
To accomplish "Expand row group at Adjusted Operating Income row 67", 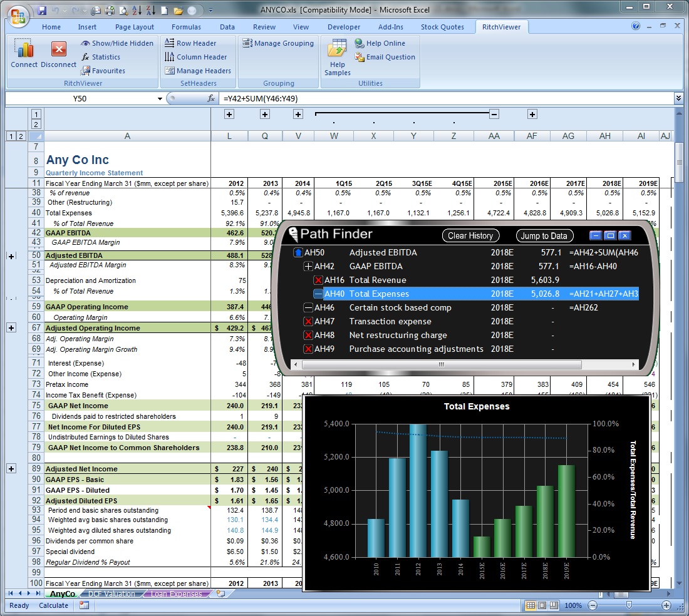I will 11,327.
